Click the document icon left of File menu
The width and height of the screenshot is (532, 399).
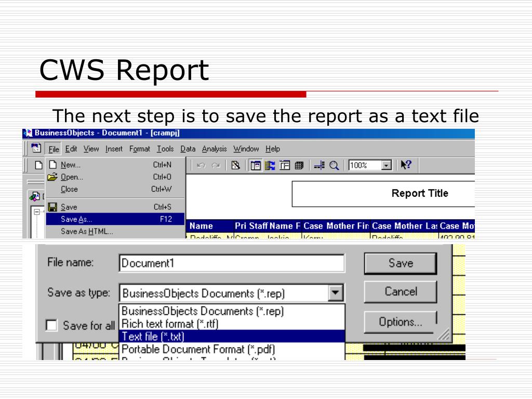[x=36, y=148]
